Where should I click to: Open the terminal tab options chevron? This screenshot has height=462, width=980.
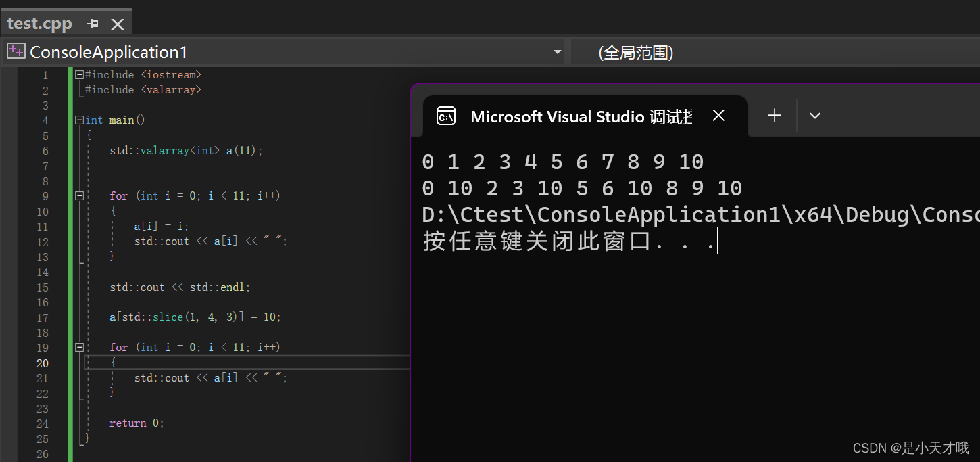(814, 116)
